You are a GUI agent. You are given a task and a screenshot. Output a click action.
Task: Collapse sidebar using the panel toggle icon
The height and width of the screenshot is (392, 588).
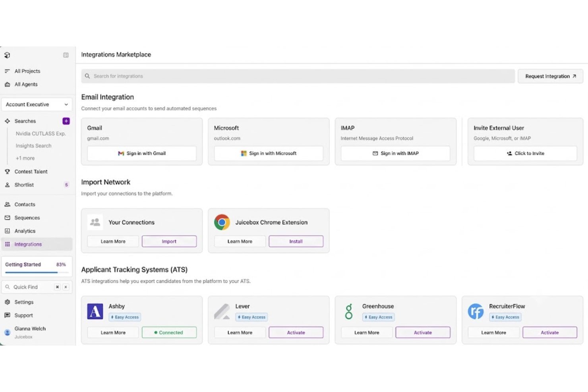pos(66,55)
